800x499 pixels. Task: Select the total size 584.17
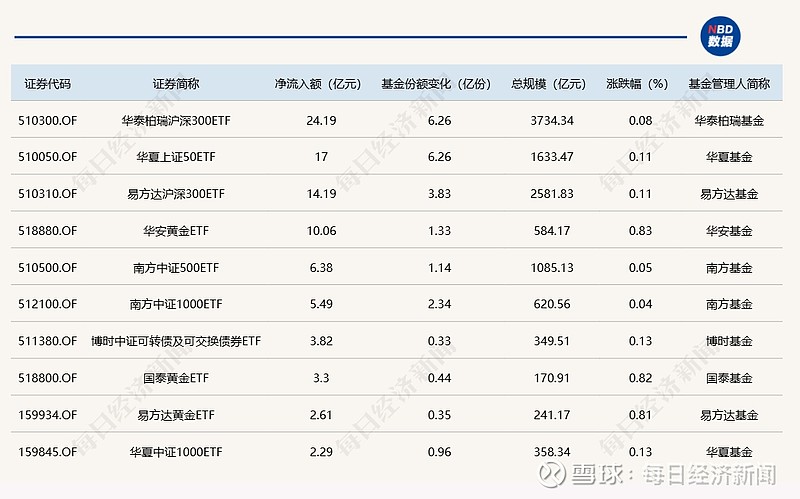[552, 231]
